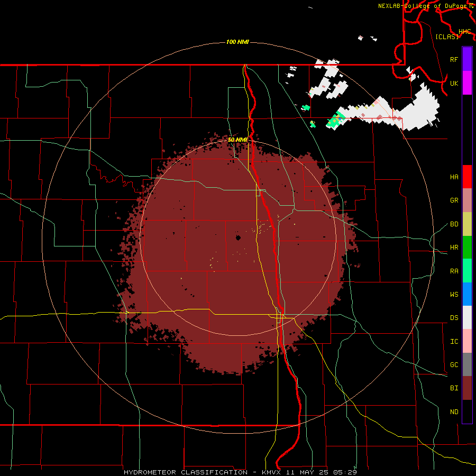Click the NEXLAB-College of DuPage header text
Viewport: 476px width, 476px height.
423,6
